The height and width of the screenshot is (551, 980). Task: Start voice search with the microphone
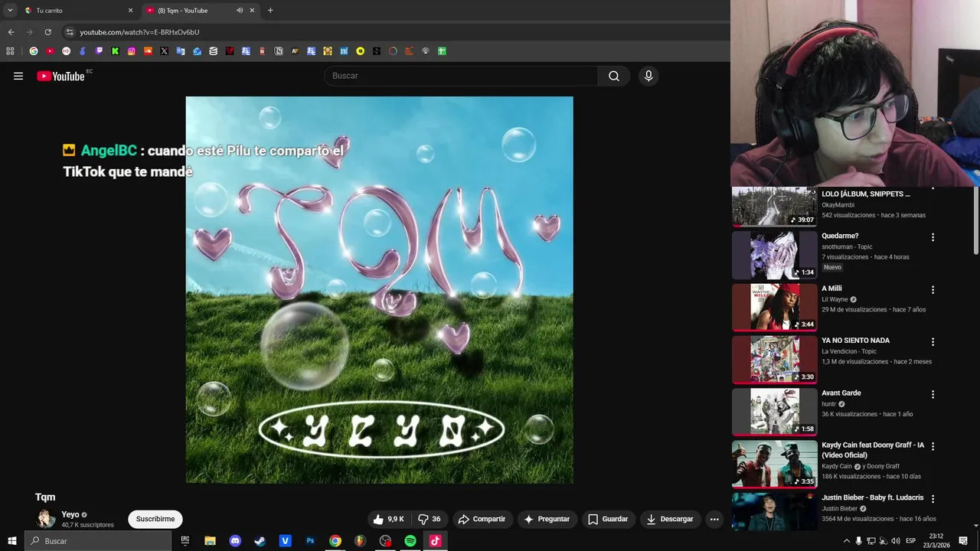point(648,76)
